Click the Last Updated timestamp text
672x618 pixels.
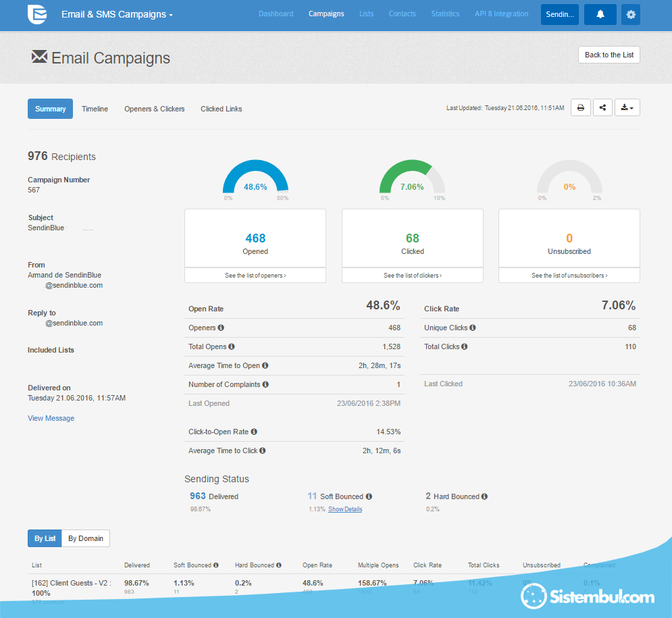505,108
